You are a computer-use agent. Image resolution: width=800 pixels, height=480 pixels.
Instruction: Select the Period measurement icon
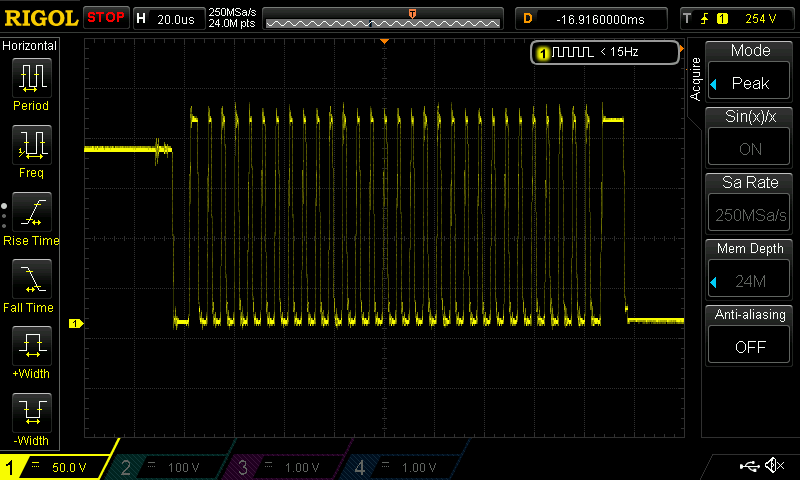coord(31,78)
